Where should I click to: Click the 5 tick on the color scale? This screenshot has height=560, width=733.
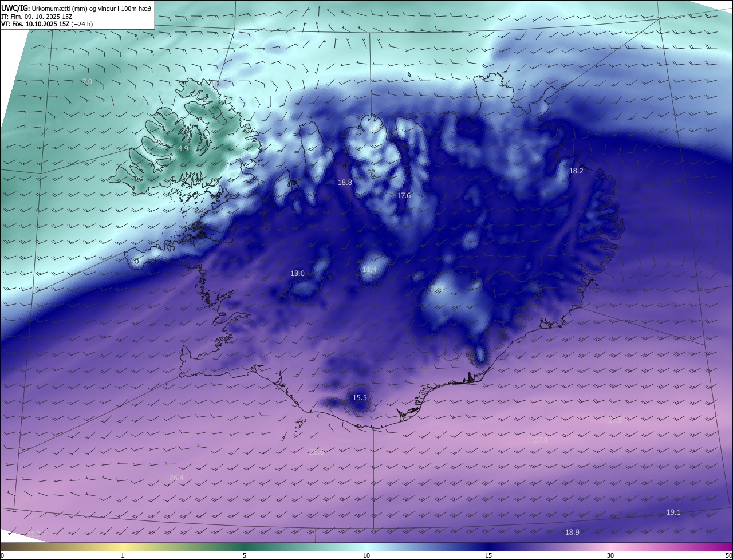tap(245, 555)
